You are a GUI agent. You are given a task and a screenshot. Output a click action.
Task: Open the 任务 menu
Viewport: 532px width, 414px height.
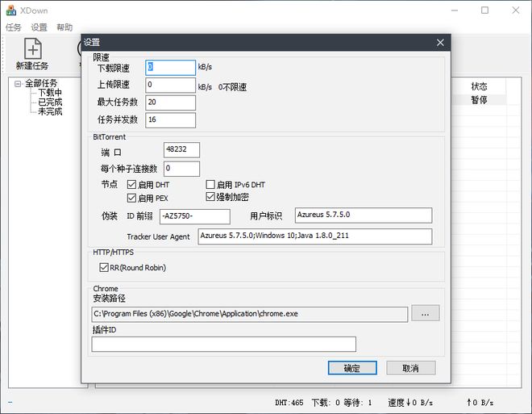14,27
